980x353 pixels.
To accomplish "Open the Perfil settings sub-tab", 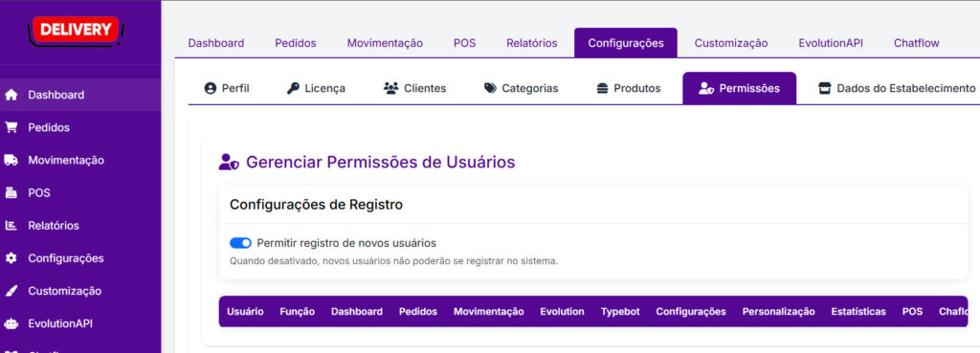I will [x=227, y=88].
